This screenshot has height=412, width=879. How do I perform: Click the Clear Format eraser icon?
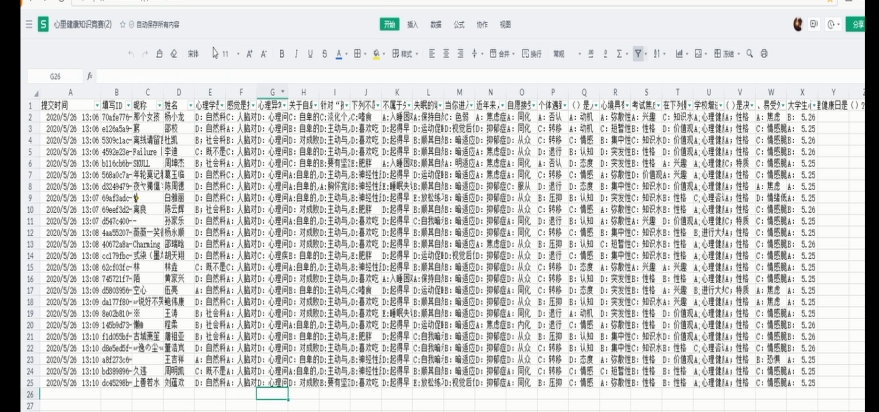[x=174, y=54]
